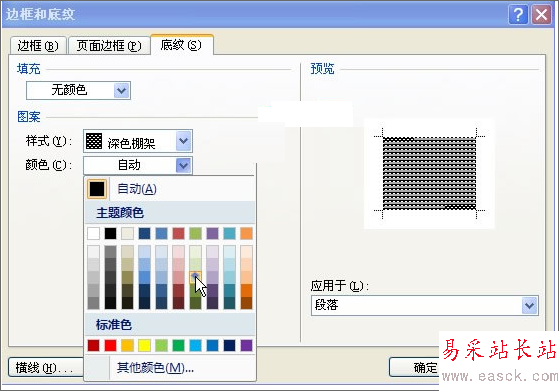Pick purple theme color swatch
The height and width of the screenshot is (391, 559).
click(212, 233)
